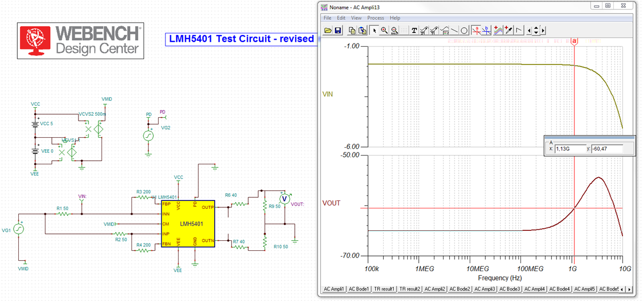The image size is (644, 301).
Task: Click the VIN curve label
Action: 328,94
